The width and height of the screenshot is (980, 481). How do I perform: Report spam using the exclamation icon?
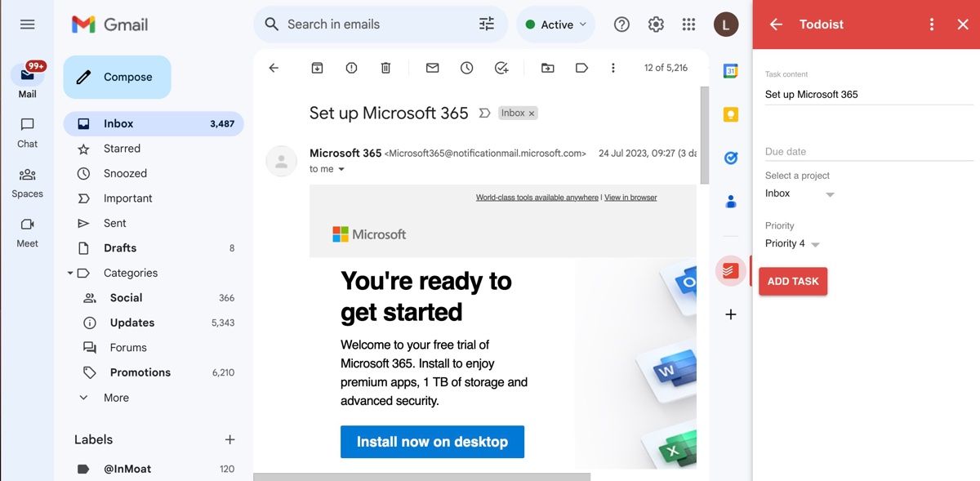[351, 68]
